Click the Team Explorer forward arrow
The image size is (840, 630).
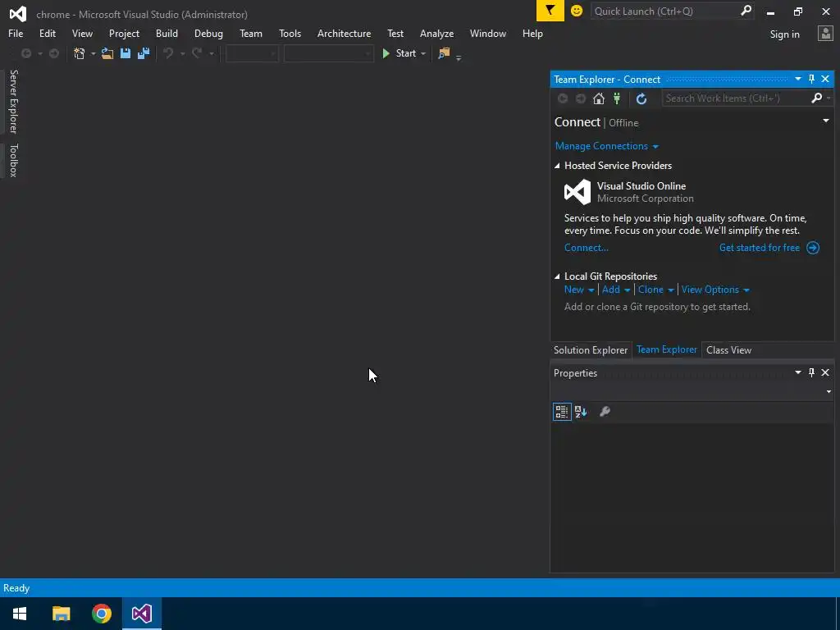click(581, 98)
